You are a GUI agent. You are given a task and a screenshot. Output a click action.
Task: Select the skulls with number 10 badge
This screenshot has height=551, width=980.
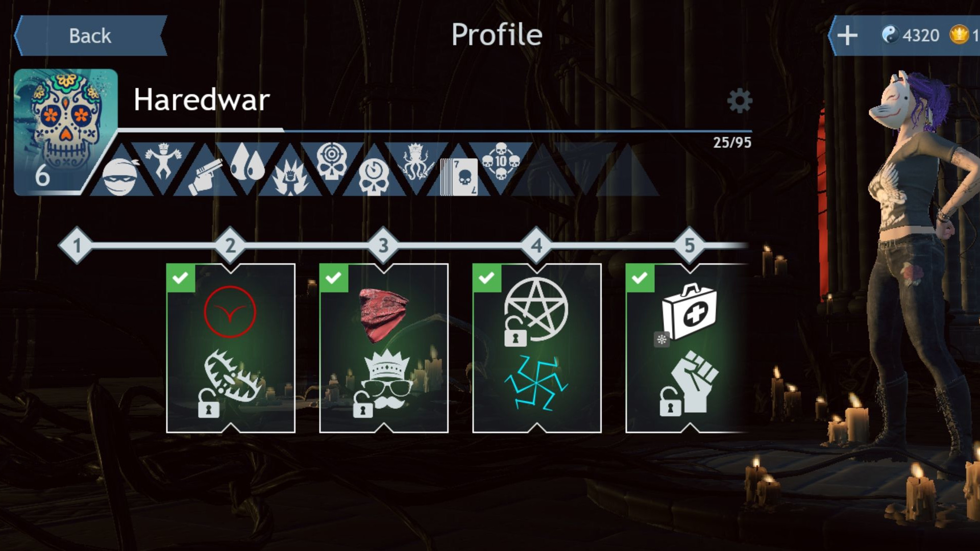pos(501,161)
